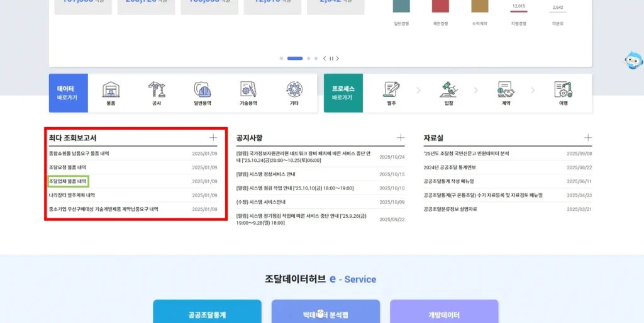644x323 pixels.
Task: Select the 일반용역 helmet icon
Action: click(202, 91)
